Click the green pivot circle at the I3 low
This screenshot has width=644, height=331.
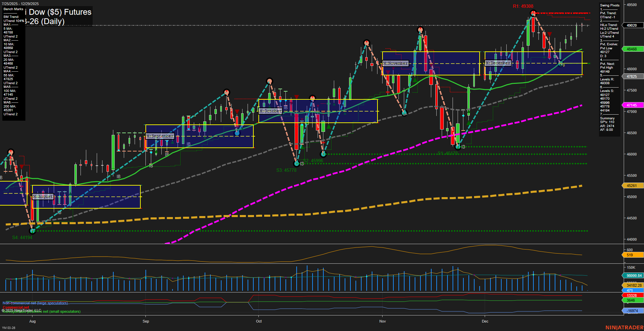[x=458, y=146]
